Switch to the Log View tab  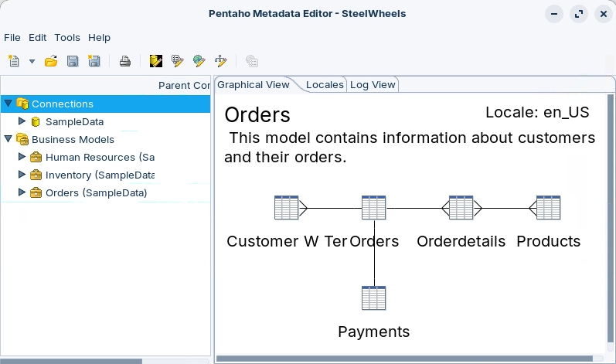click(x=373, y=85)
